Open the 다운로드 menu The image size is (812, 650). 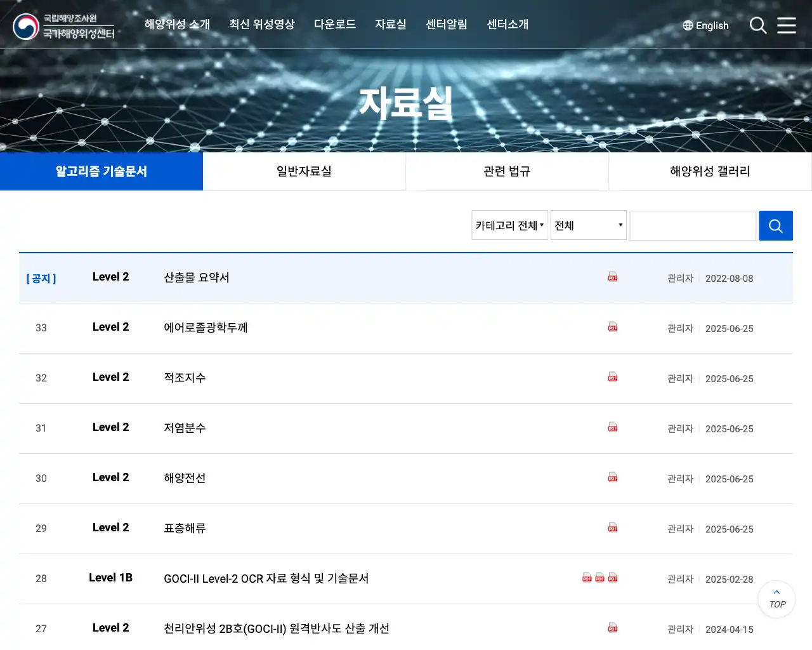(x=334, y=24)
